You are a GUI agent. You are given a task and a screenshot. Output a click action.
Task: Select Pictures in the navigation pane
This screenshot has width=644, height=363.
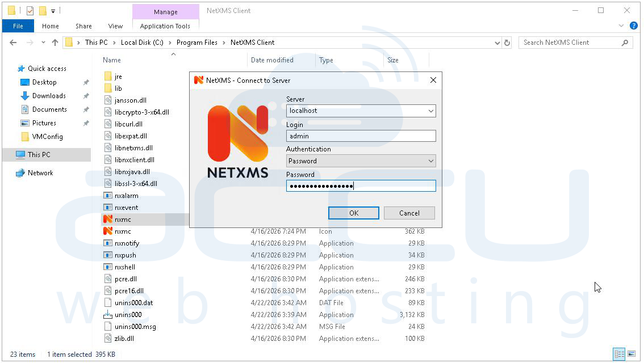coord(44,123)
